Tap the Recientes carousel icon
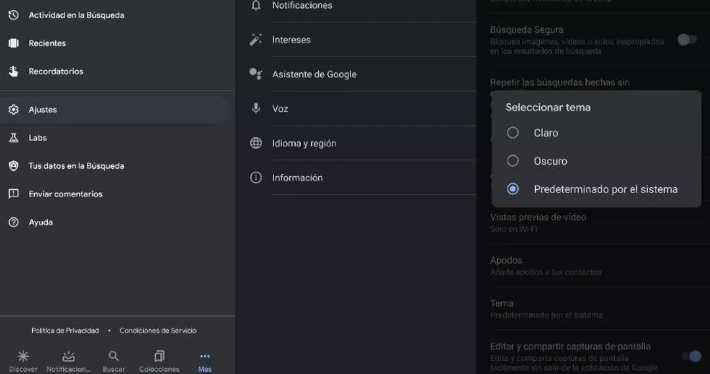710x374 pixels. coord(14,43)
